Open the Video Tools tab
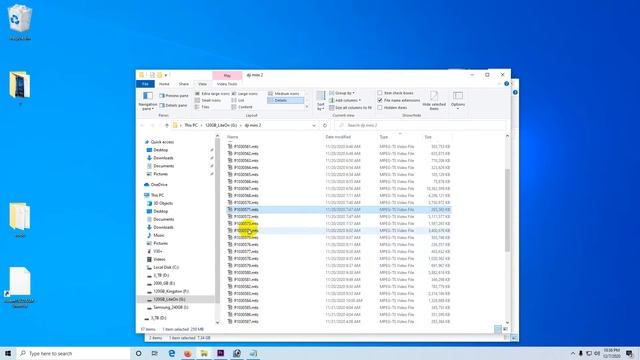 pos(227,84)
